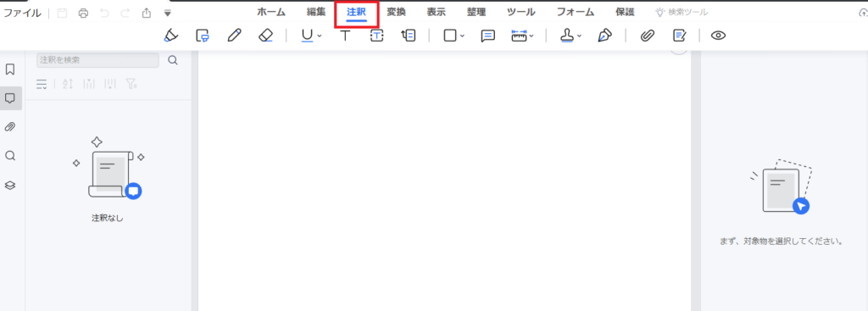Click the 検索ツール search box

tap(682, 12)
